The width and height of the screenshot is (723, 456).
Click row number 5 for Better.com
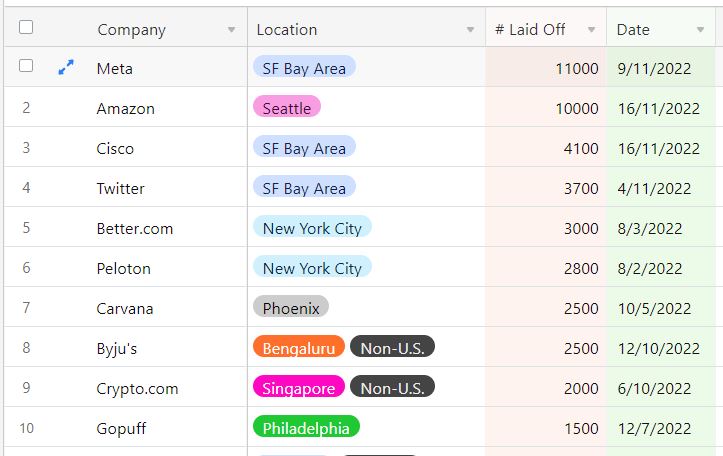26,227
